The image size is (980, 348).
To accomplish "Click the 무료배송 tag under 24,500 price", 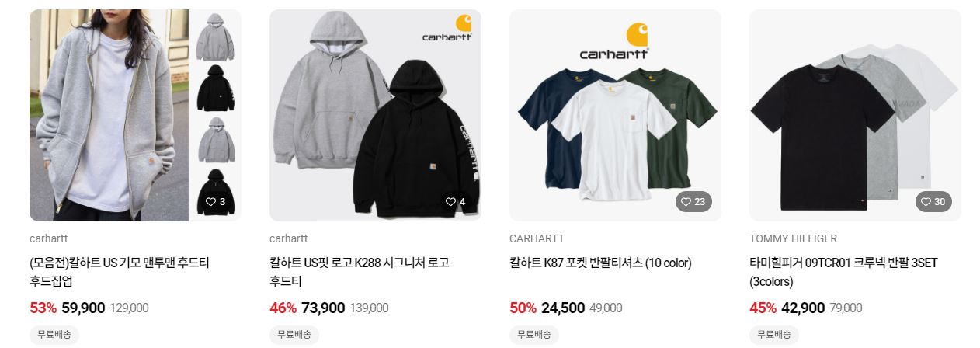I will (x=534, y=335).
